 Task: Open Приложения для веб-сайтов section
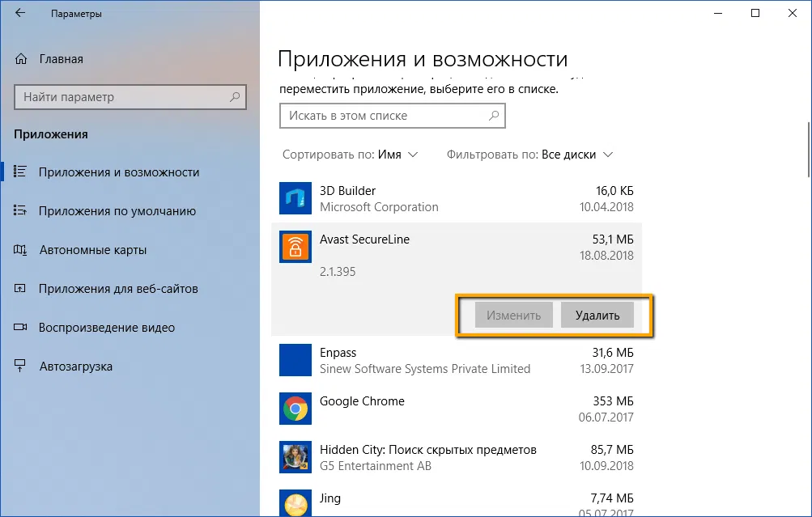(x=118, y=289)
